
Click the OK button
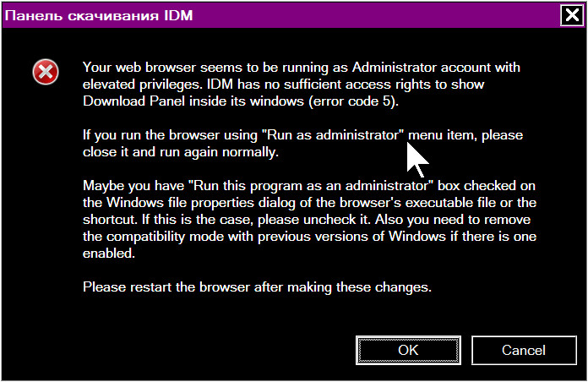point(408,350)
